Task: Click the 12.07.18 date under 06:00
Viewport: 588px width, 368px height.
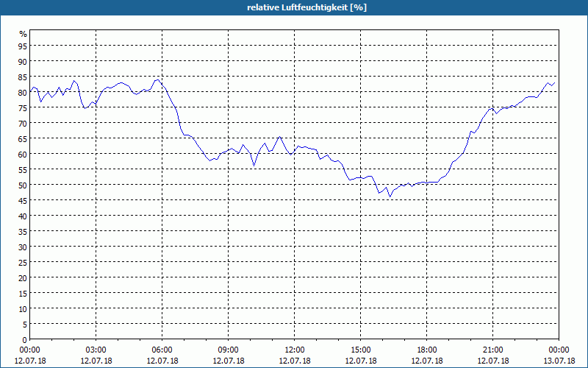Action: tap(162, 361)
